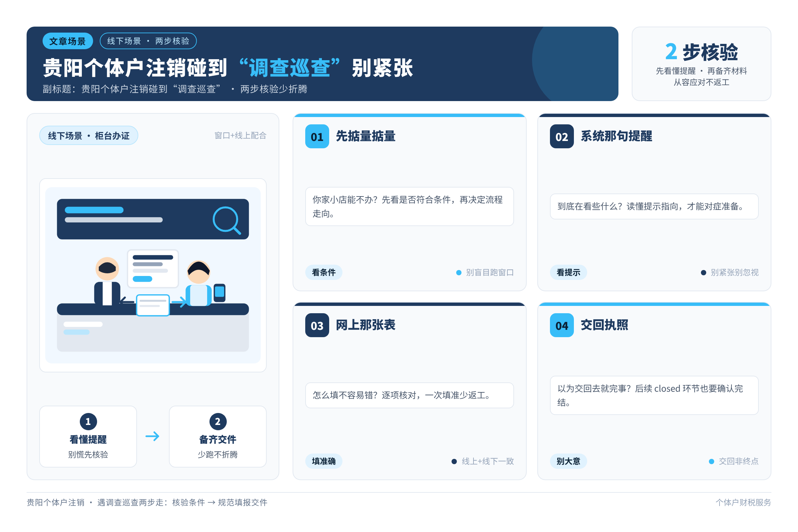The height and width of the screenshot is (532, 798).
Task: Click the 02 number badge
Action: [562, 136]
